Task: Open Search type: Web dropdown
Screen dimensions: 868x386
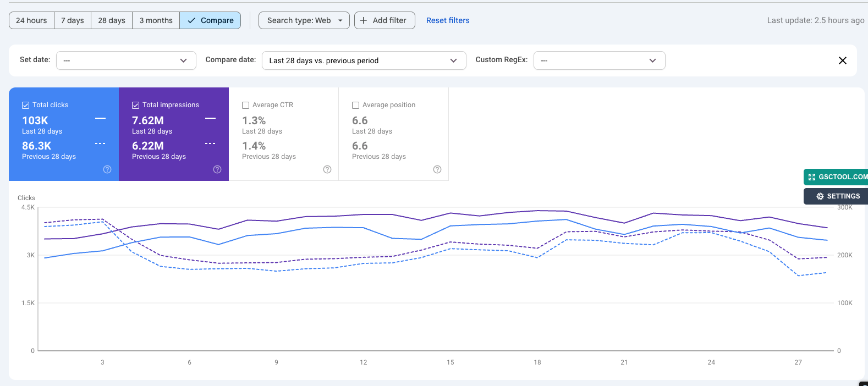Action: pos(304,20)
